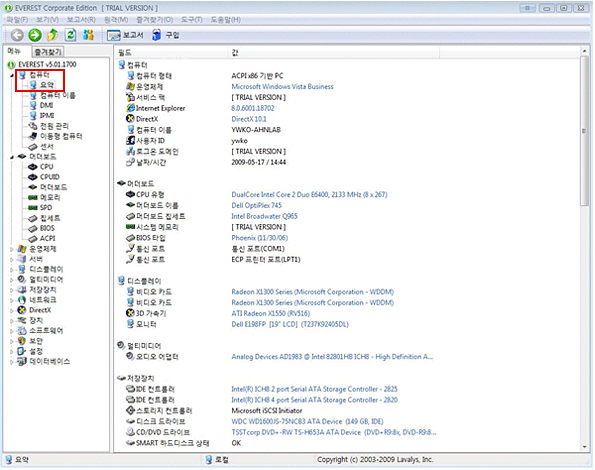This screenshot has height=470, width=595.
Task: Select EVEREST v5.01.1700 root node
Action: tap(47, 64)
